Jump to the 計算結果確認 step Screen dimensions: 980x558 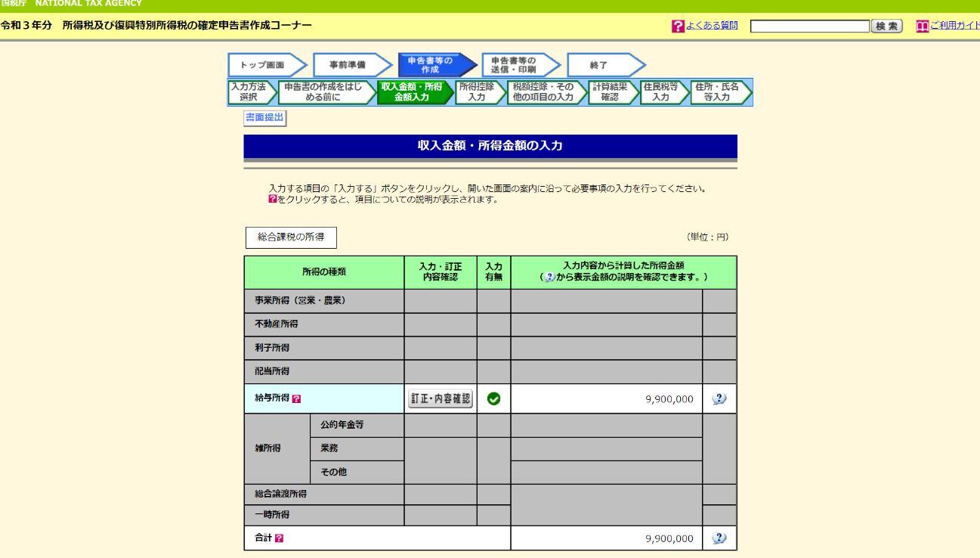[x=610, y=92]
